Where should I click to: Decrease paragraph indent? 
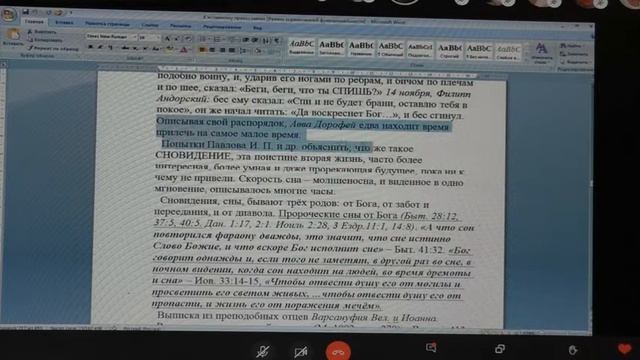pos(245,40)
